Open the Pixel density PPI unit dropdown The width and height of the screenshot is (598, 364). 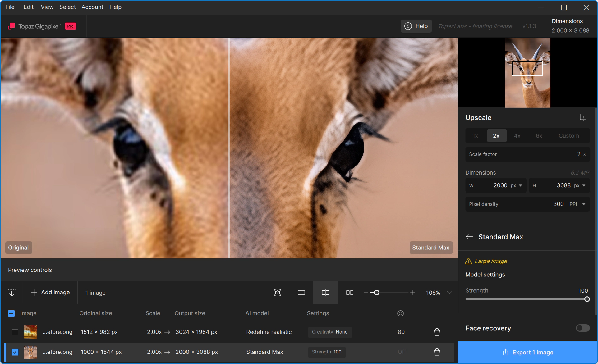click(x=584, y=204)
